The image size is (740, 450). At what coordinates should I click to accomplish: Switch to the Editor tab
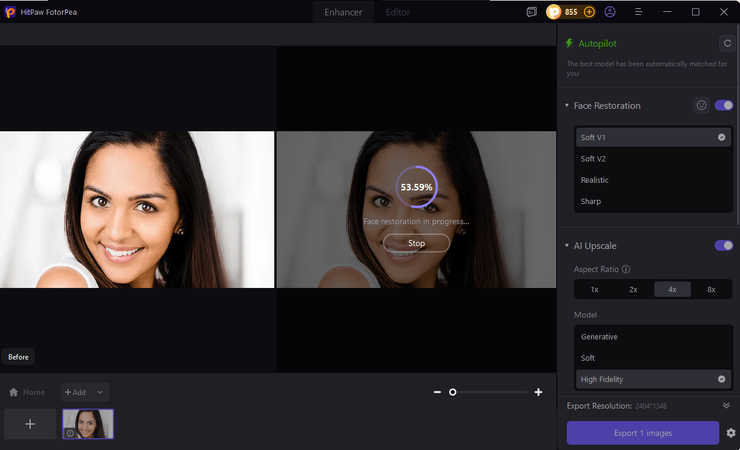(397, 12)
